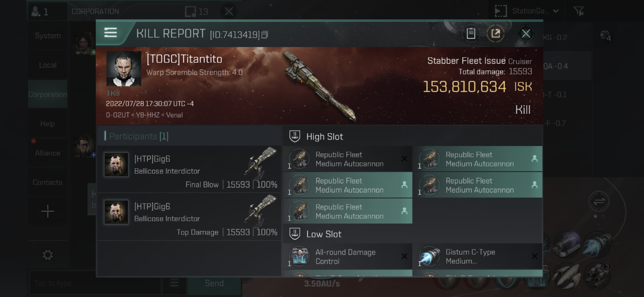This screenshot has height=297, width=644.
Task: View Titantito's character portrait
Action: click(123, 69)
